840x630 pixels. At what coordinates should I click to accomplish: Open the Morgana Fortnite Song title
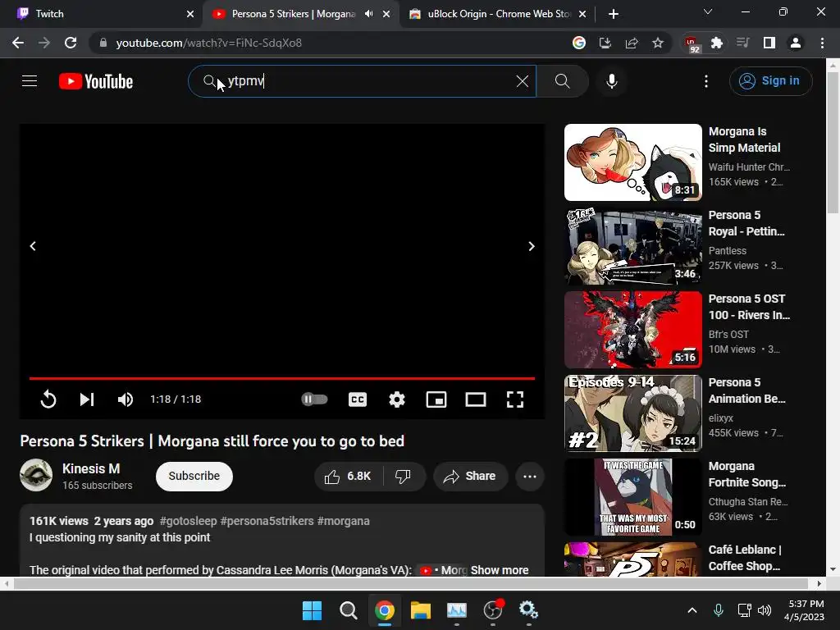pyautogui.click(x=746, y=474)
